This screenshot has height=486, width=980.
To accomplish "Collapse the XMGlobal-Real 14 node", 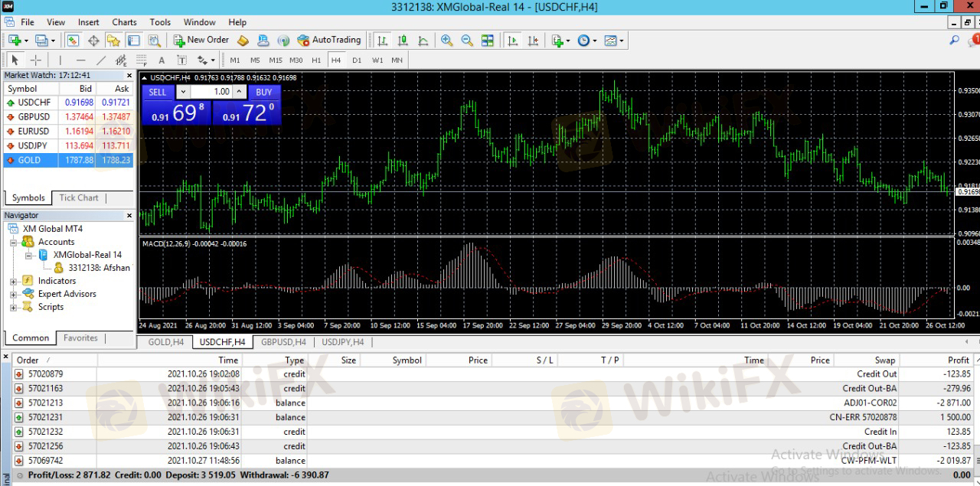I will [28, 255].
